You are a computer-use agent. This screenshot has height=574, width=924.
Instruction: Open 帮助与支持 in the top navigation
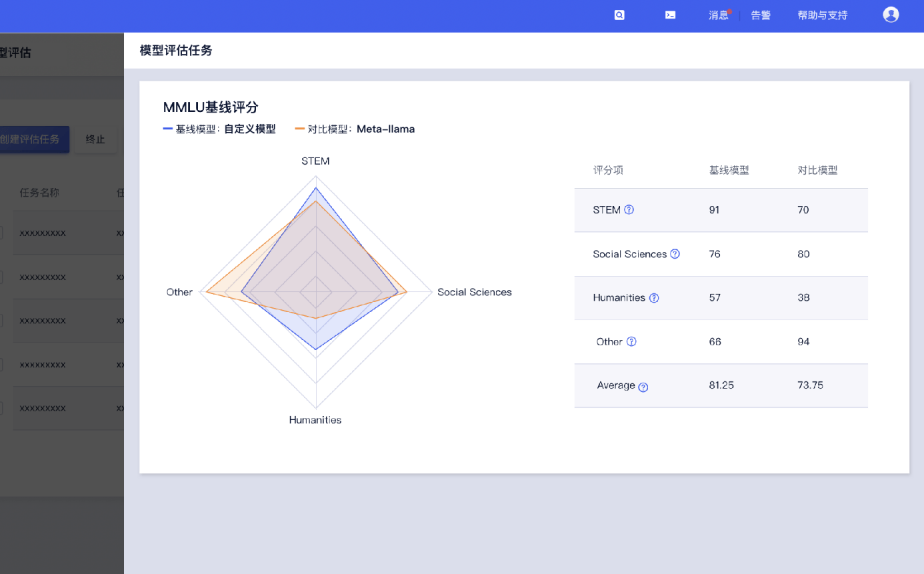(x=822, y=15)
